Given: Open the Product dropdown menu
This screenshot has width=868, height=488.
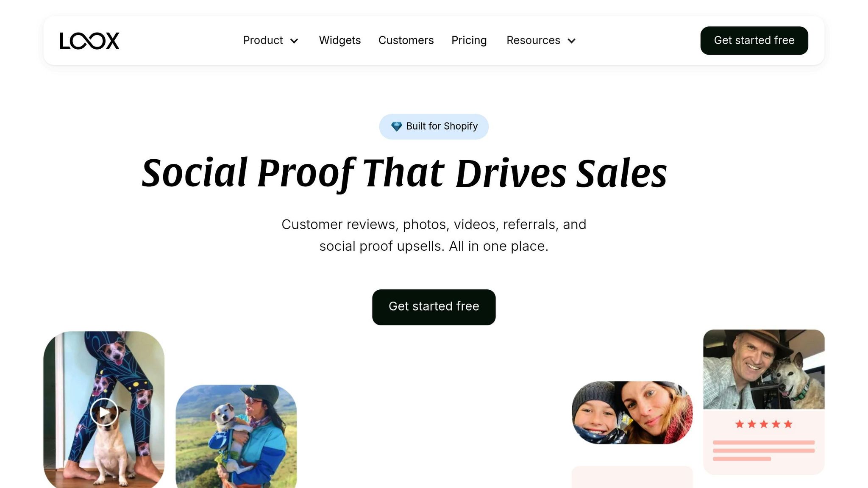Looking at the screenshot, I should (271, 40).
